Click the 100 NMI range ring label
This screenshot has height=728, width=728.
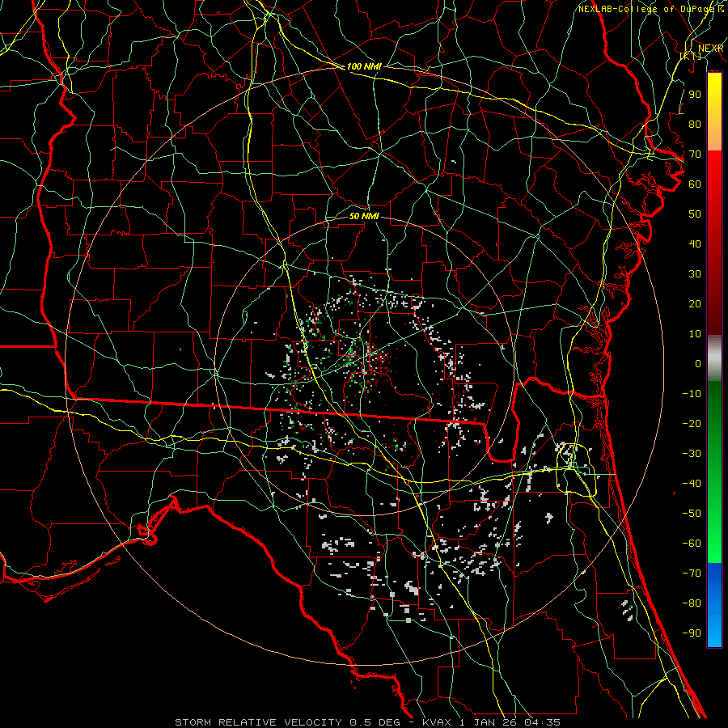364,66
